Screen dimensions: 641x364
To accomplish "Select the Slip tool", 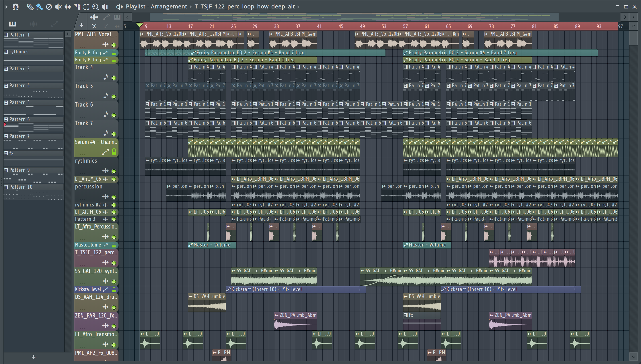I will (67, 7).
